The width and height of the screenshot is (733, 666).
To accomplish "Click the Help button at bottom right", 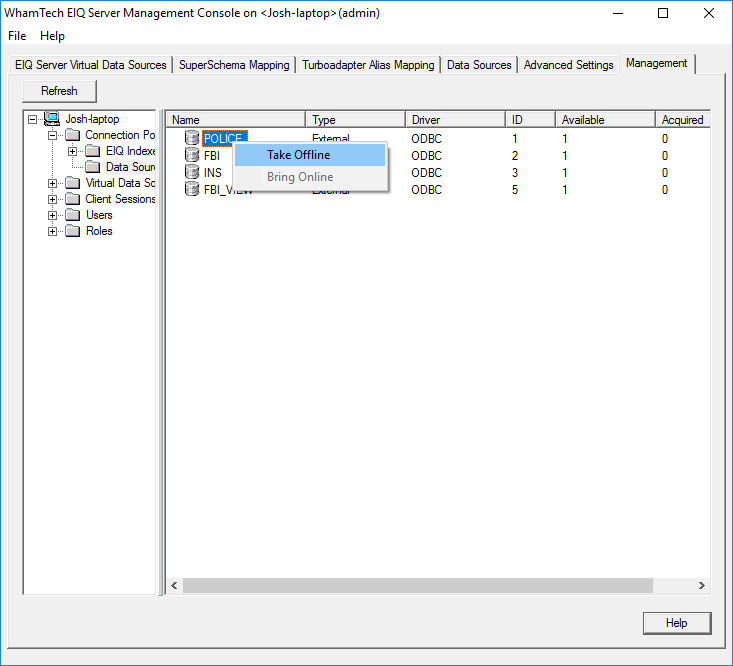I will [676, 623].
